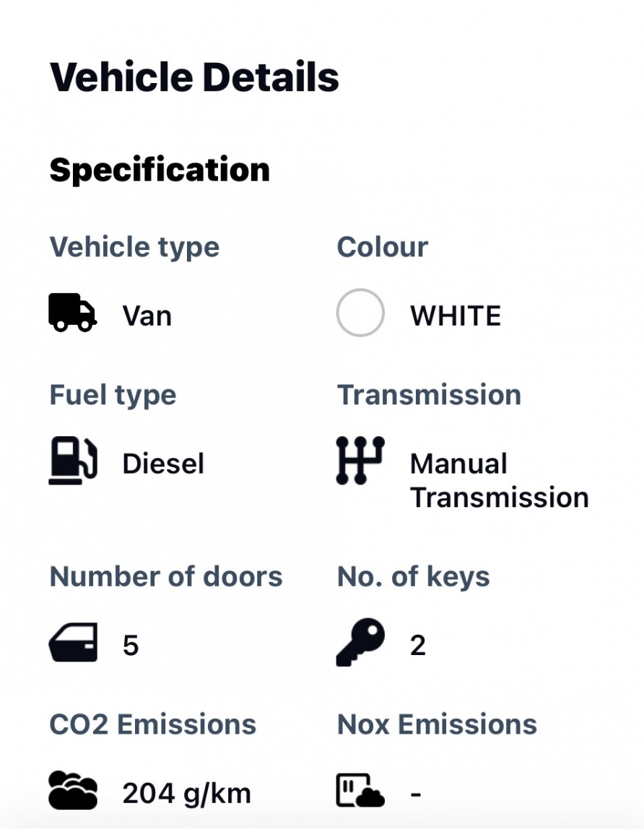
Task: Click the Vehicle Details heading
Action: point(194,77)
